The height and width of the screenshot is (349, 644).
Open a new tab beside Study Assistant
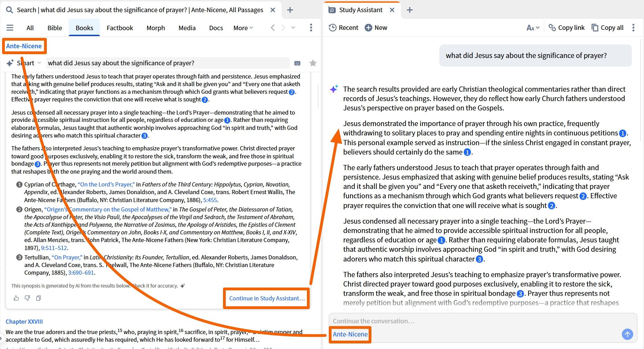[410, 10]
